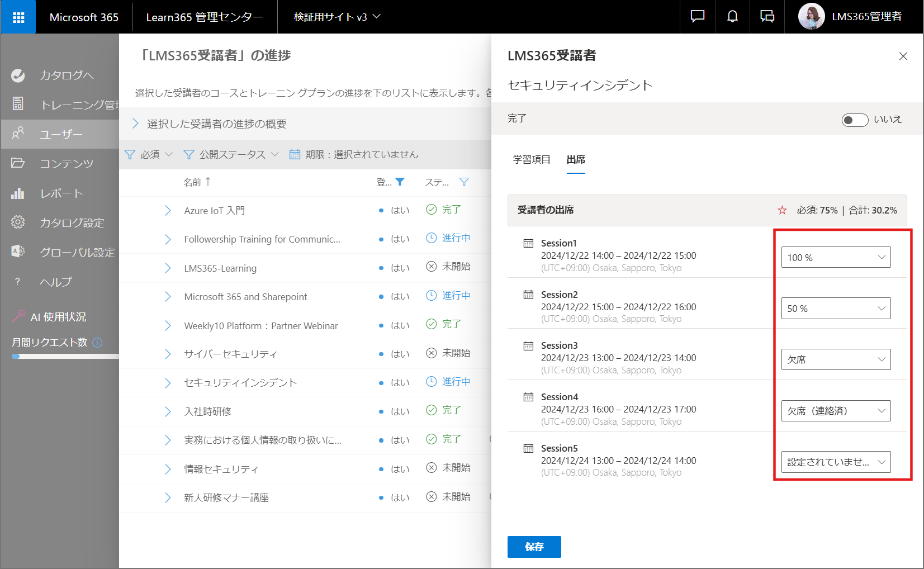The height and width of the screenshot is (569, 924).
Task: Sort by the 名前 column header
Action: pos(197,182)
